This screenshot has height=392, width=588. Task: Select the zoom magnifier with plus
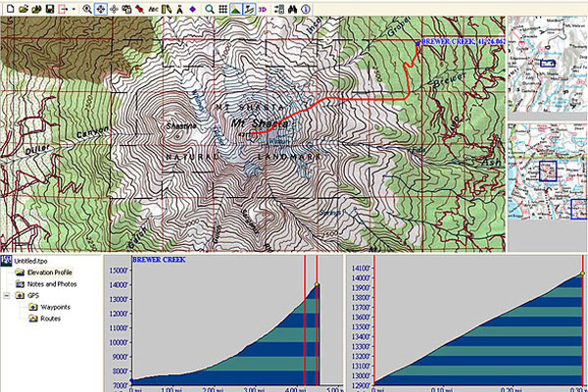[87, 9]
